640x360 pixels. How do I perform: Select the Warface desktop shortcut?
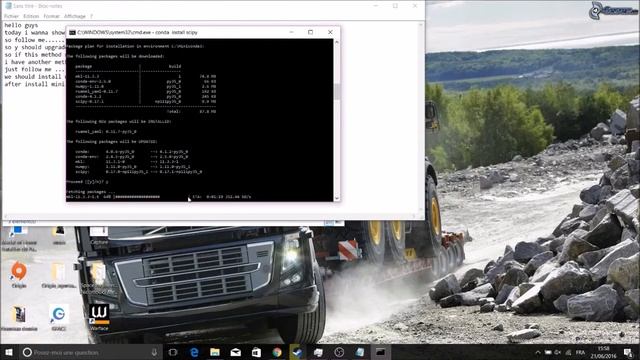click(x=99, y=317)
